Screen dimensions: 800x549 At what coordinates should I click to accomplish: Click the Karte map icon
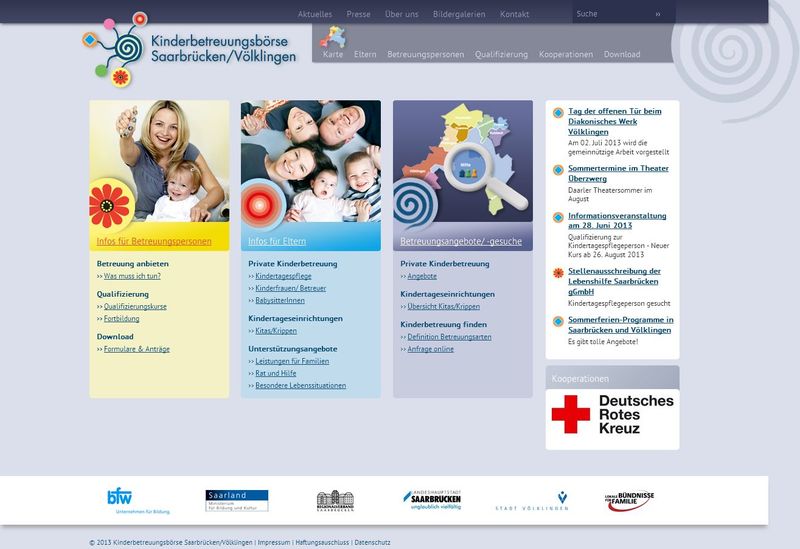click(332, 38)
